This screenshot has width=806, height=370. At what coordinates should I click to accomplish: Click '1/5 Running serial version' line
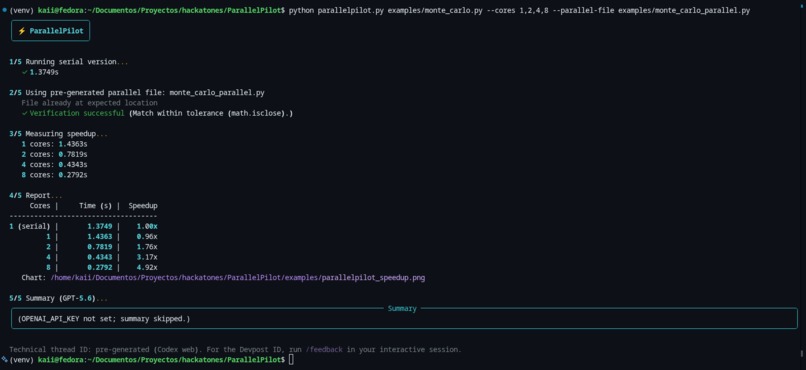tap(68, 62)
